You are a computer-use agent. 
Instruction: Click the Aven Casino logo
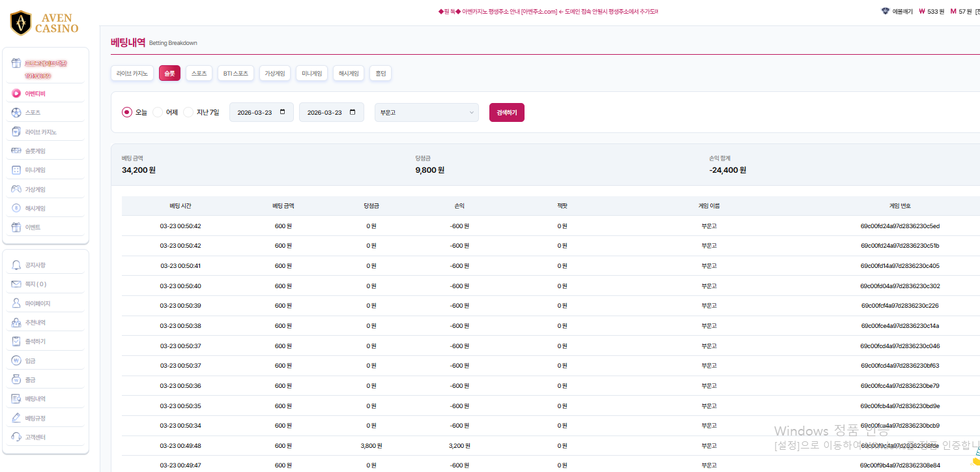[x=44, y=23]
